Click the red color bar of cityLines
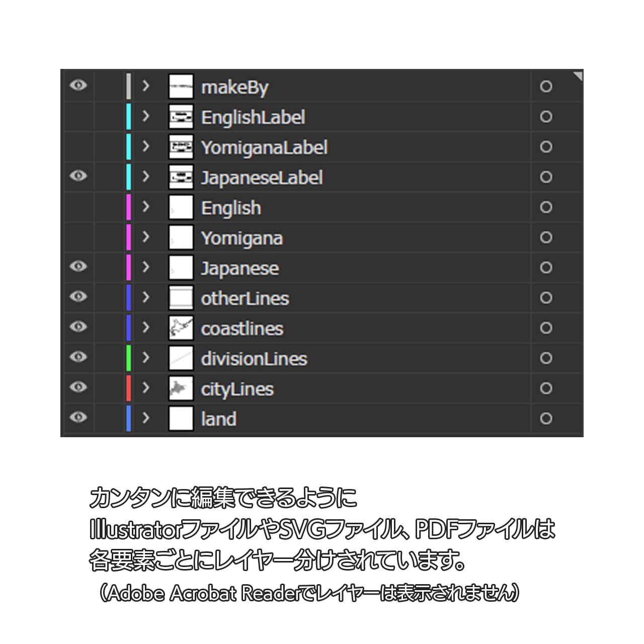The image size is (644, 644). [x=129, y=388]
